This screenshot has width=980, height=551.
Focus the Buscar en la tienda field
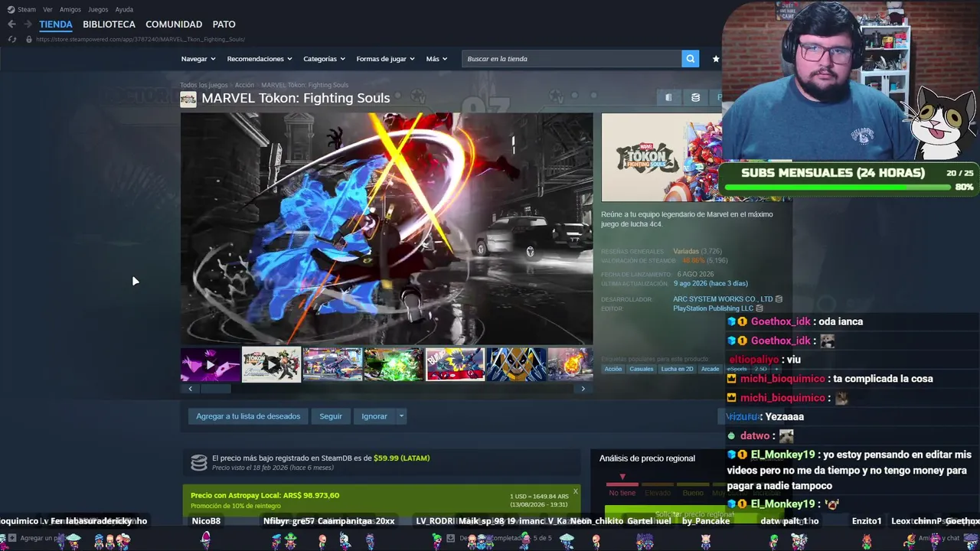coord(572,59)
